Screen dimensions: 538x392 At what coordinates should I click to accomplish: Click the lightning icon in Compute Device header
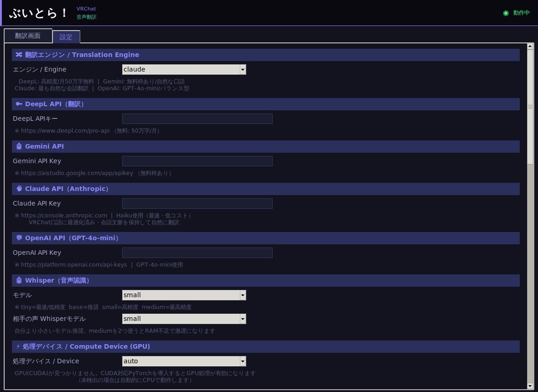point(18,346)
